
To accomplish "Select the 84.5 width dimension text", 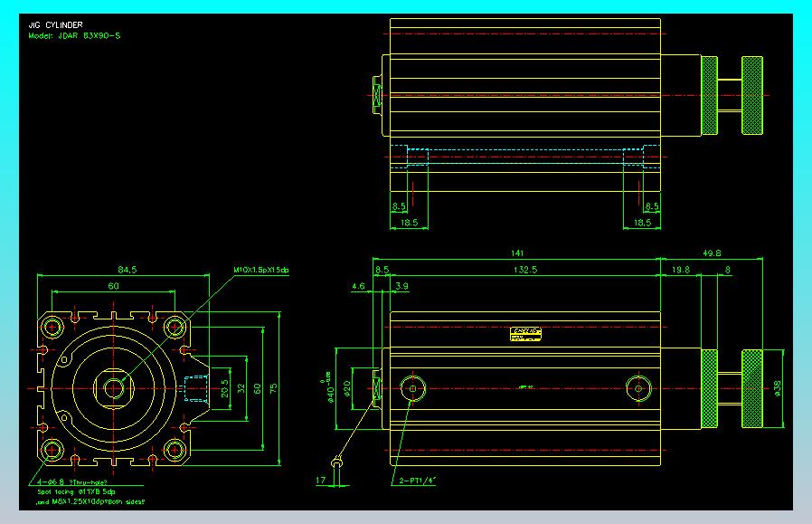I will point(127,270).
